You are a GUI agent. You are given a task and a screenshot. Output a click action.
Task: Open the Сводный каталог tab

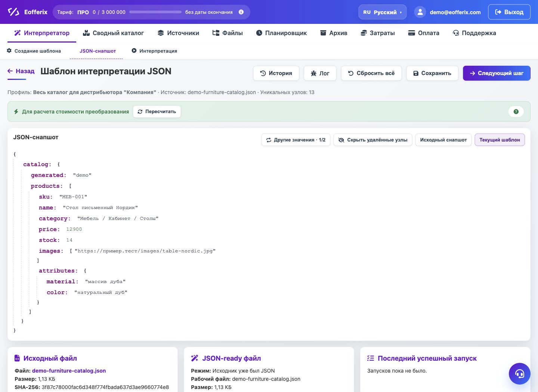coord(113,33)
